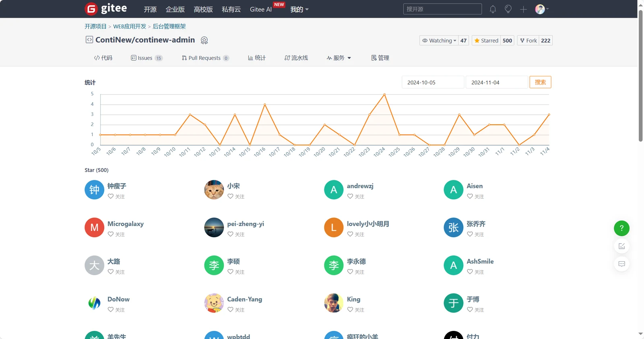Follow pei-zheng-yi via heart 关注
This screenshot has width=644, height=339.
[236, 234]
